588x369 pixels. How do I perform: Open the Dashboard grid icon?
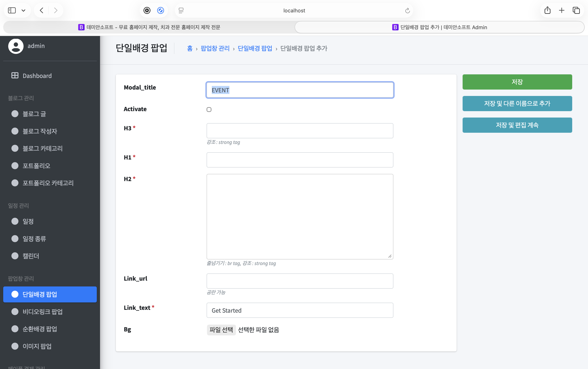click(x=15, y=75)
